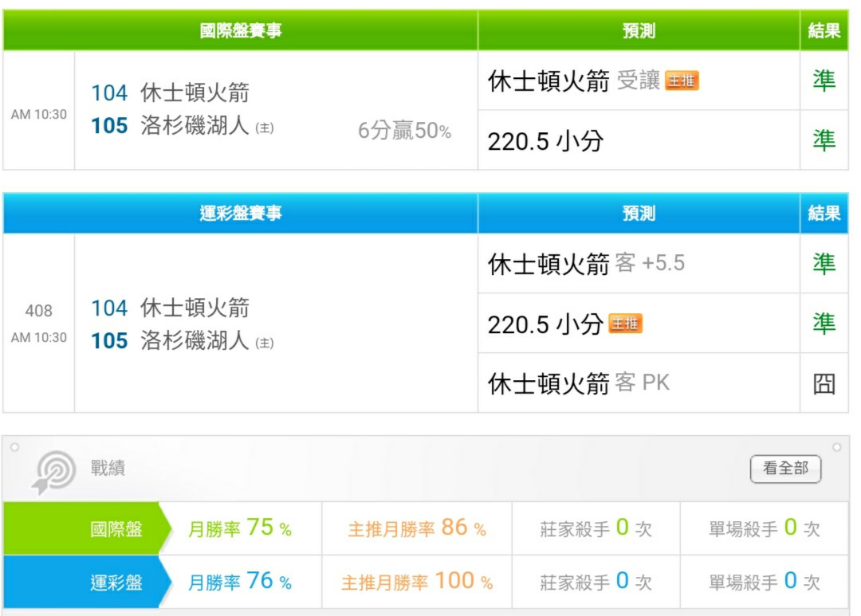Click the small circle at panel top-right corner
This screenshot has width=861, height=616.
point(836,448)
